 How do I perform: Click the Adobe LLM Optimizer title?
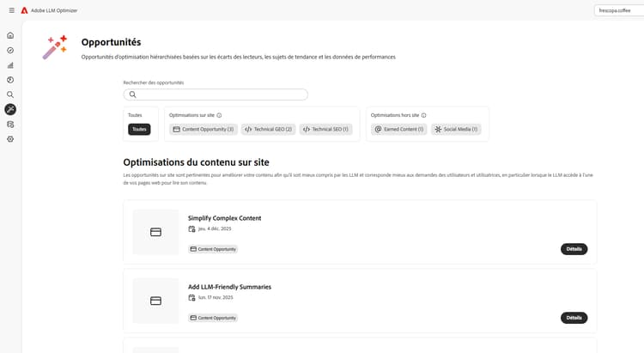pos(54,10)
